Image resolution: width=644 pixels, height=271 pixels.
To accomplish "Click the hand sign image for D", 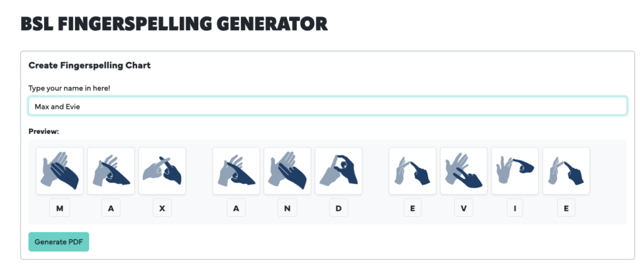I will 338,171.
